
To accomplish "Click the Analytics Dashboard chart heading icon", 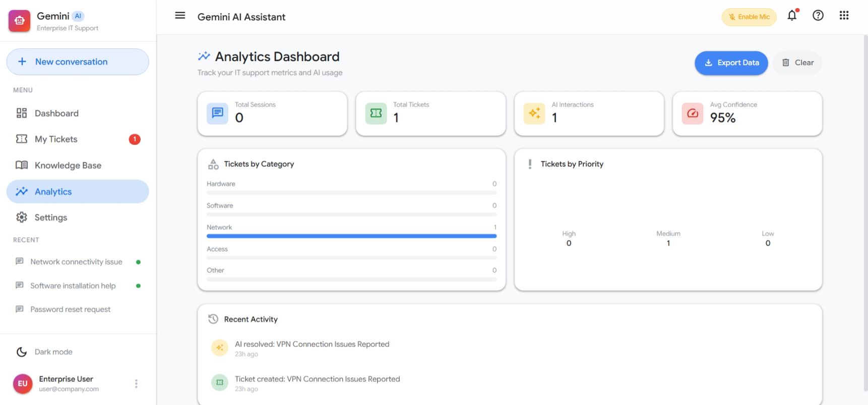I will [x=204, y=56].
